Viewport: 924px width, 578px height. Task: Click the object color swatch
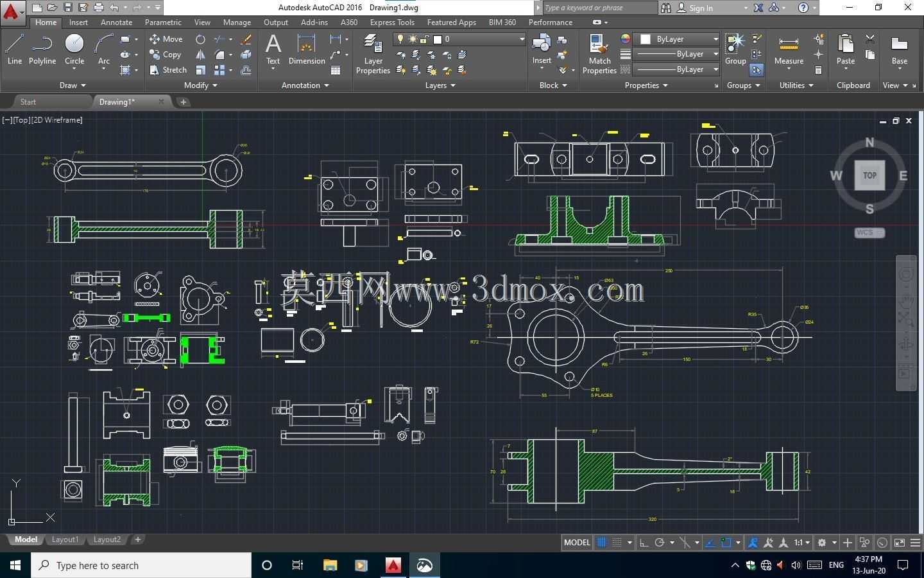click(646, 39)
